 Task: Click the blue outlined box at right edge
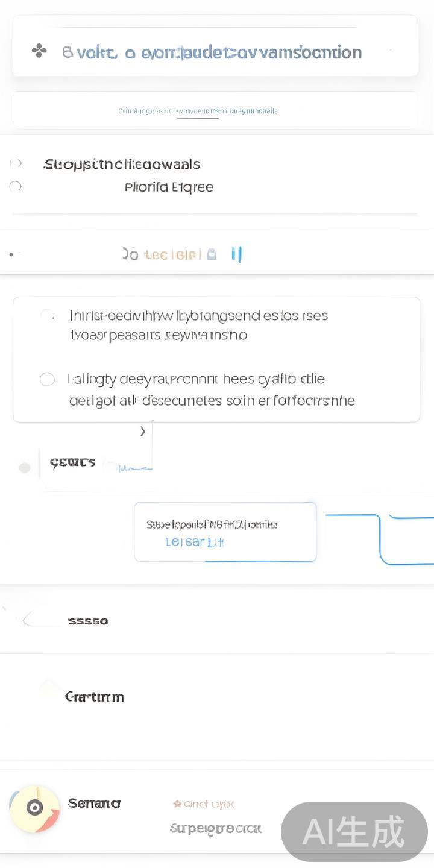pyautogui.click(x=407, y=539)
